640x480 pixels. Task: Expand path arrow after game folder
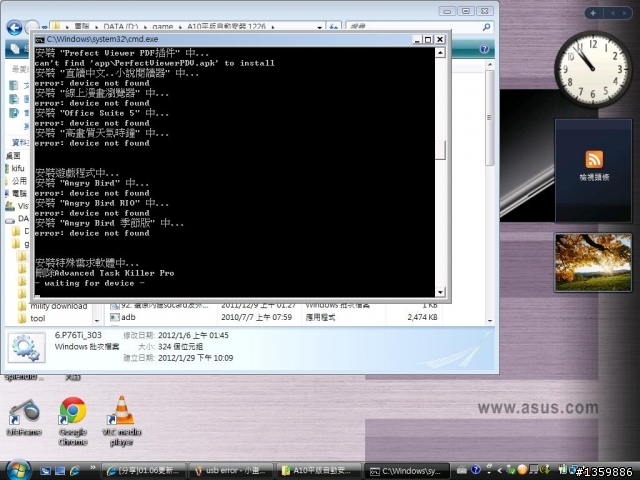(178, 27)
